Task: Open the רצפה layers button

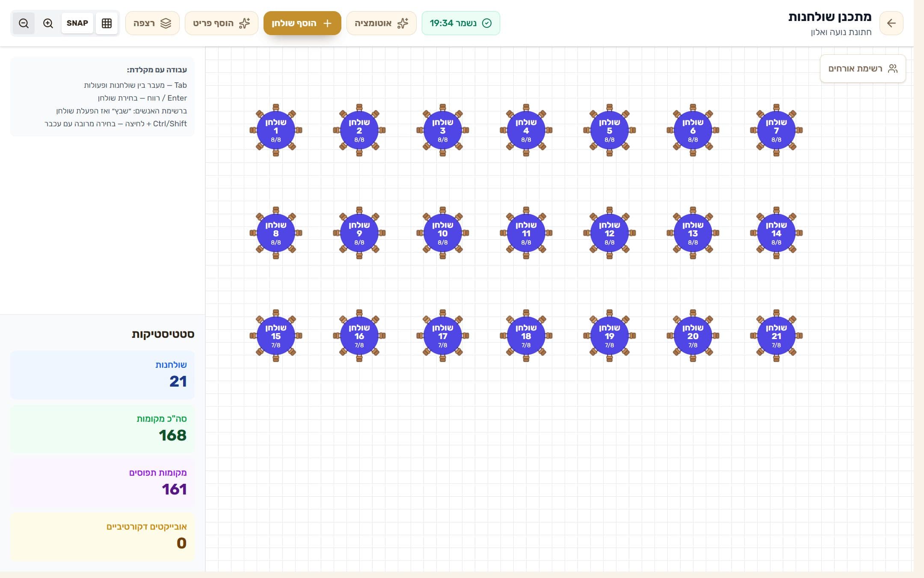Action: pos(152,23)
